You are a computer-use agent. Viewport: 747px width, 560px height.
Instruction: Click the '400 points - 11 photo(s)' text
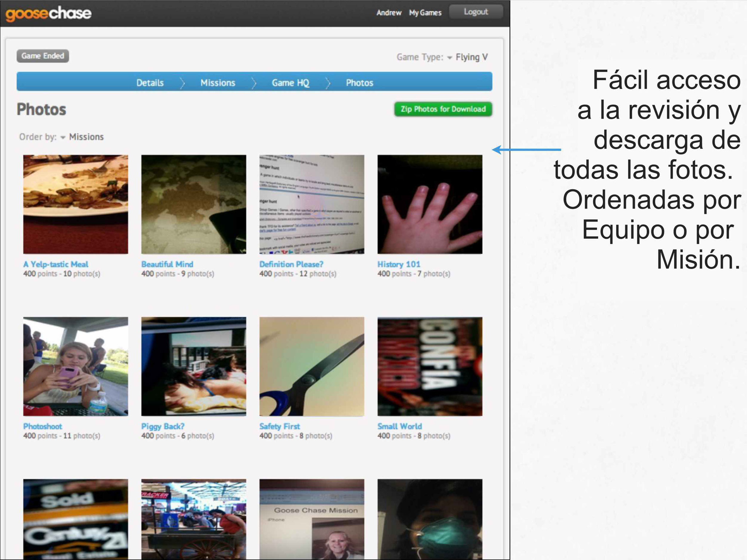62,436
